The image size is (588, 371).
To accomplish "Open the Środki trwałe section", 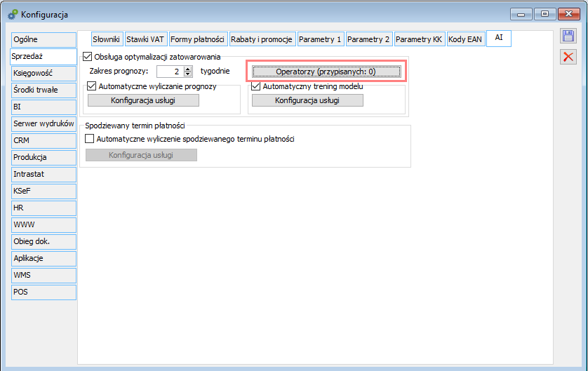I will [x=44, y=90].
